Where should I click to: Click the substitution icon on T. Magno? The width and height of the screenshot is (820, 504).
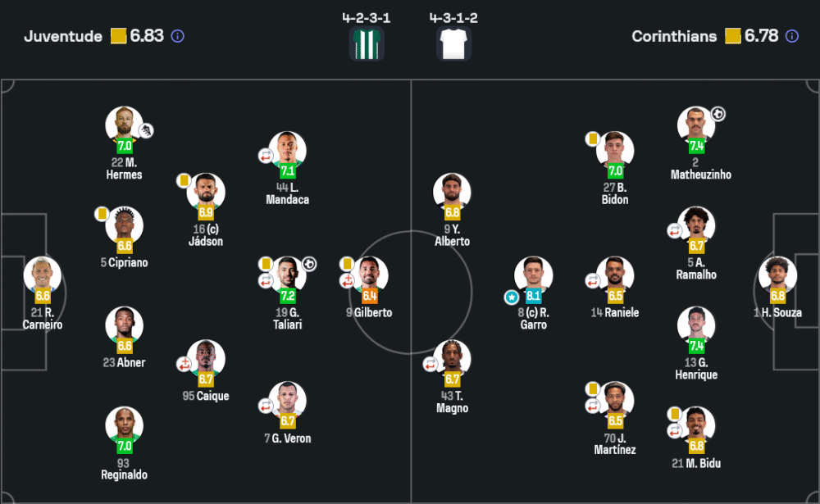click(430, 364)
